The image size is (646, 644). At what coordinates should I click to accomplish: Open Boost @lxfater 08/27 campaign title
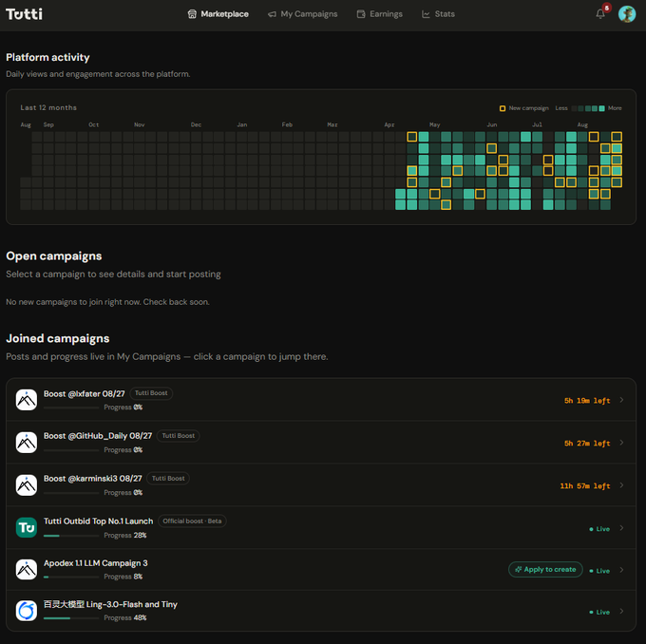click(84, 394)
